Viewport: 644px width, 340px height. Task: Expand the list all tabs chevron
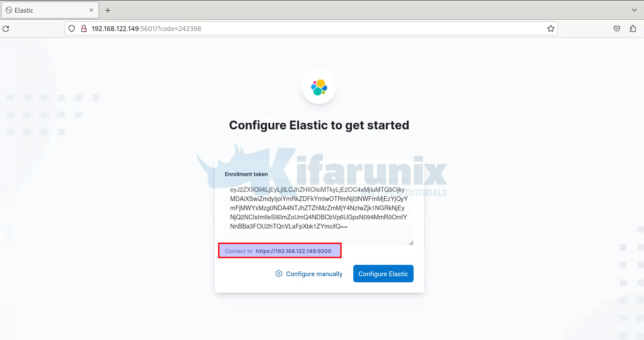tap(634, 10)
